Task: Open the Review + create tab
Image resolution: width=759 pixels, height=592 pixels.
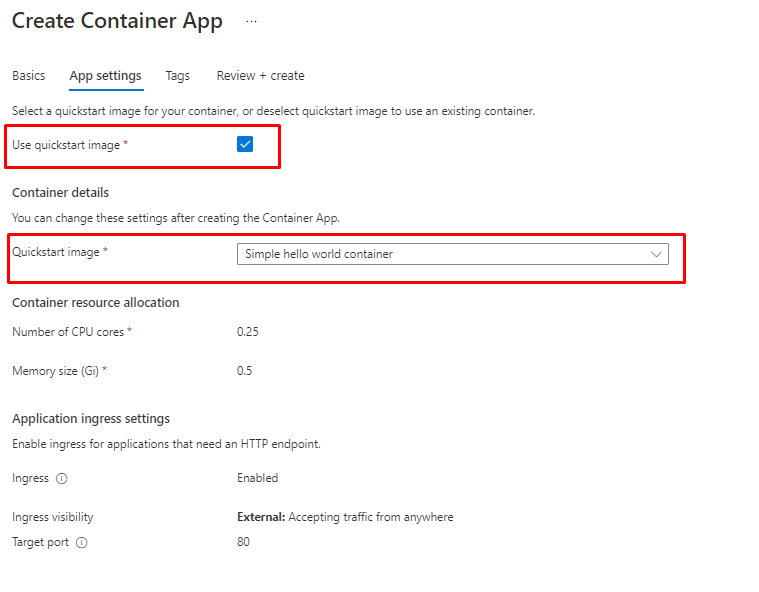Action: (260, 76)
